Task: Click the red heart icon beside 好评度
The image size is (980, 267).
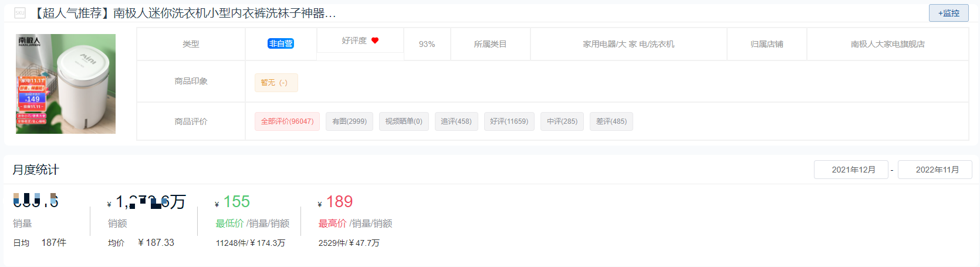Action: click(375, 40)
